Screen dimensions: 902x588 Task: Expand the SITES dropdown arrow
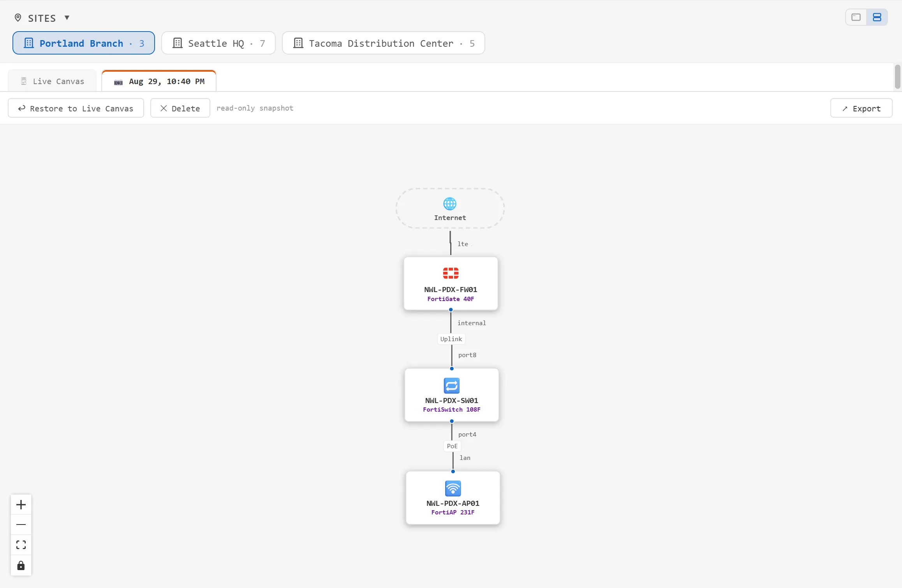(67, 18)
